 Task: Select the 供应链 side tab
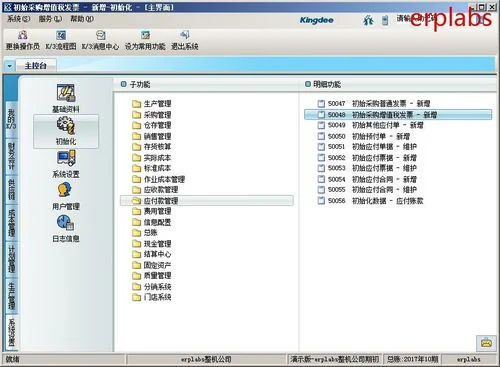(11, 189)
